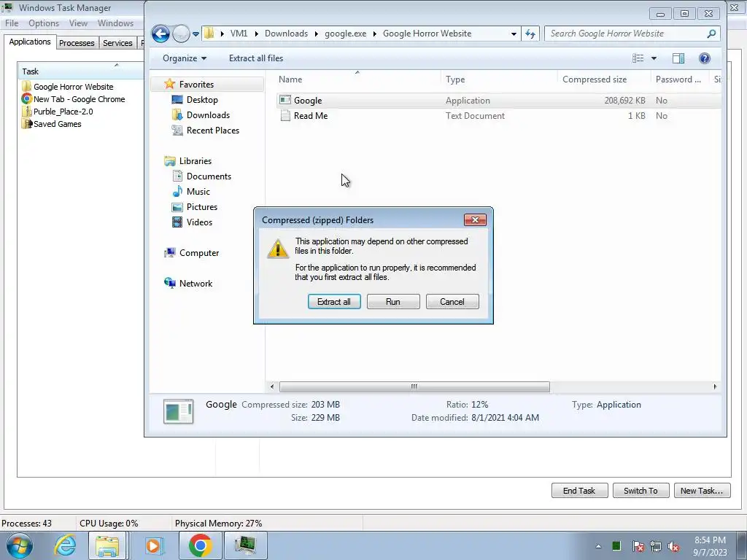Click the Explorer forward arrow button

pos(181,34)
